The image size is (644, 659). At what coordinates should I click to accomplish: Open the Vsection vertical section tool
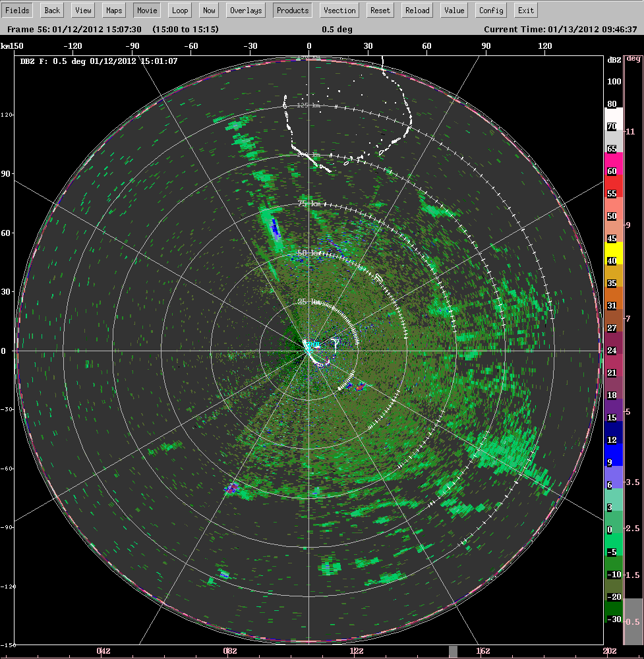[x=339, y=11]
